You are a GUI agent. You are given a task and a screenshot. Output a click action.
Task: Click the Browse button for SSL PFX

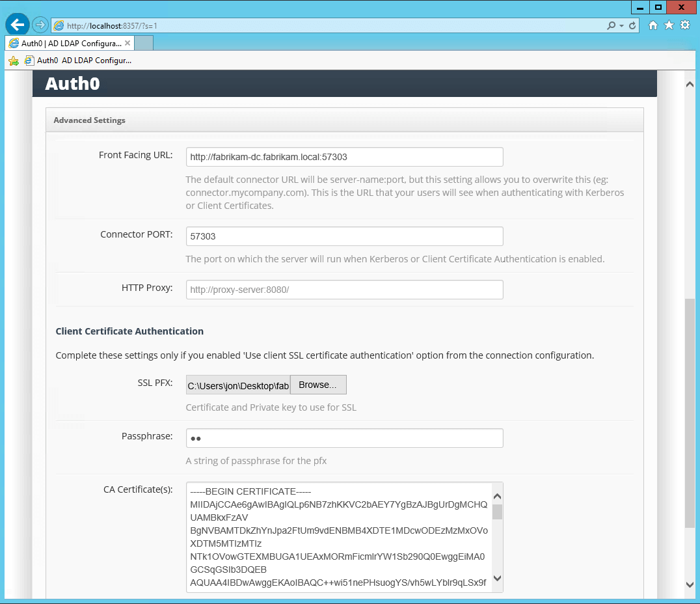pos(317,384)
